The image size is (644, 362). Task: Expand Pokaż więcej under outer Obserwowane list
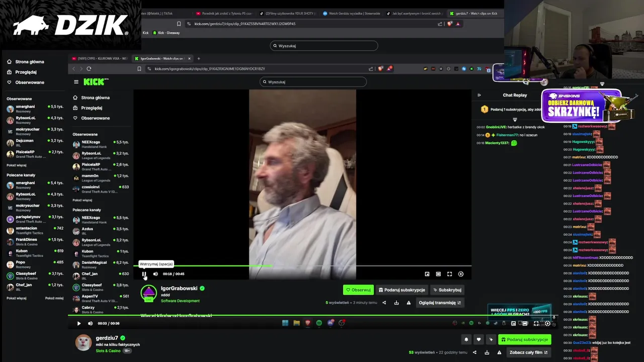[x=17, y=165]
